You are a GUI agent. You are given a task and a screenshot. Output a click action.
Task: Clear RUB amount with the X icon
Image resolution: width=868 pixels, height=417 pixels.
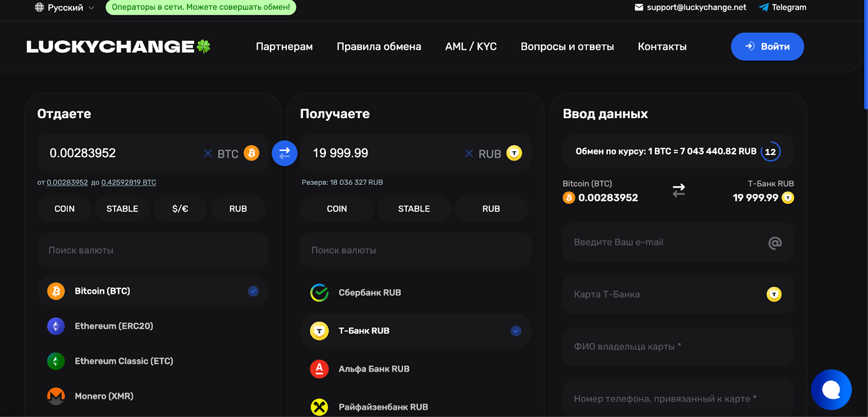coord(469,153)
